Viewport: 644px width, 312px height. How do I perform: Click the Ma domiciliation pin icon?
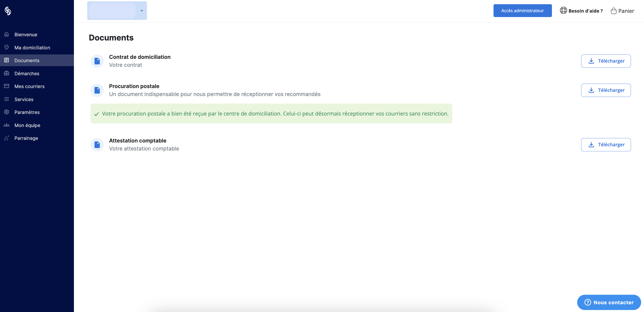click(6, 47)
